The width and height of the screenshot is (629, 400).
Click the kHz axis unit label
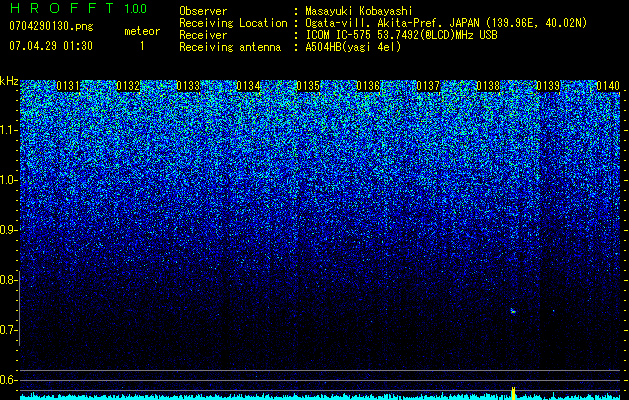point(9,81)
